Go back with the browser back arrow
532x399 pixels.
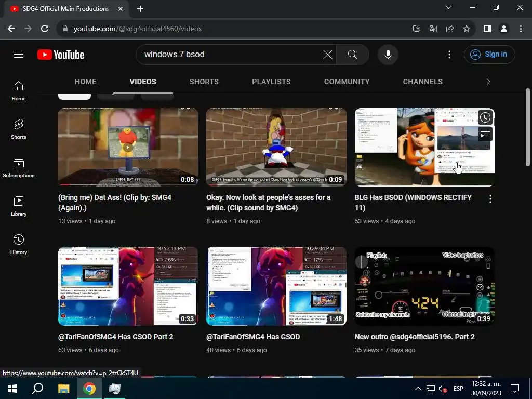(11, 29)
